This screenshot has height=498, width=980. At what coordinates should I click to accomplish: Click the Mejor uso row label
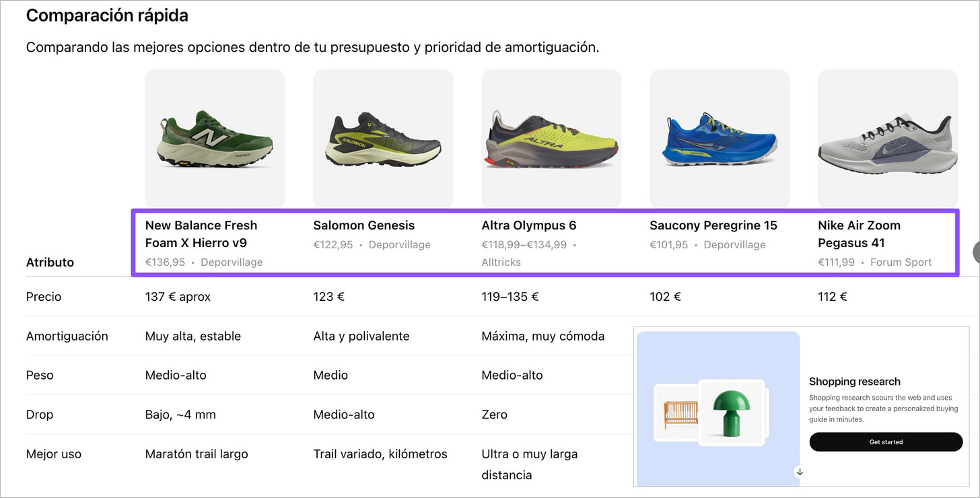54,454
